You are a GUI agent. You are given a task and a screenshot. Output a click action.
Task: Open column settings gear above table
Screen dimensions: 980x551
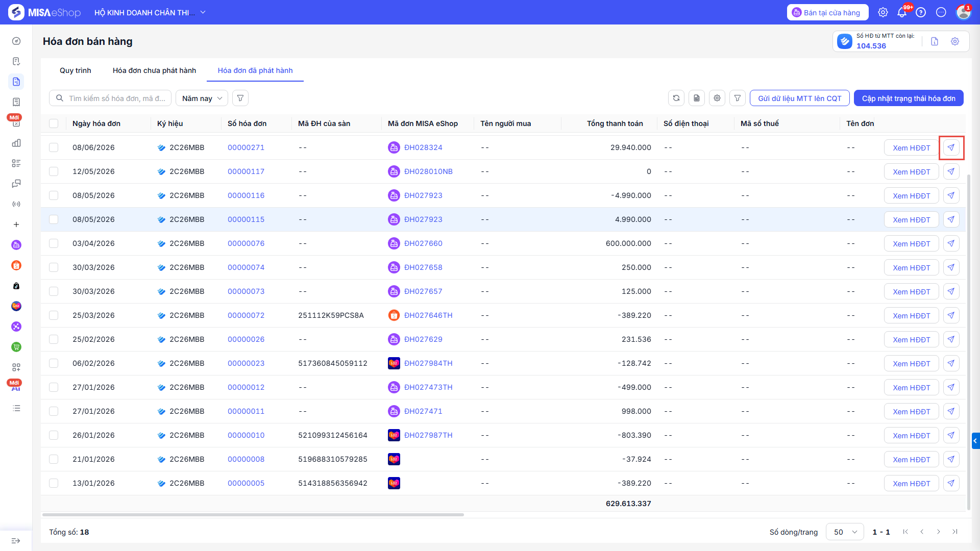click(x=717, y=98)
